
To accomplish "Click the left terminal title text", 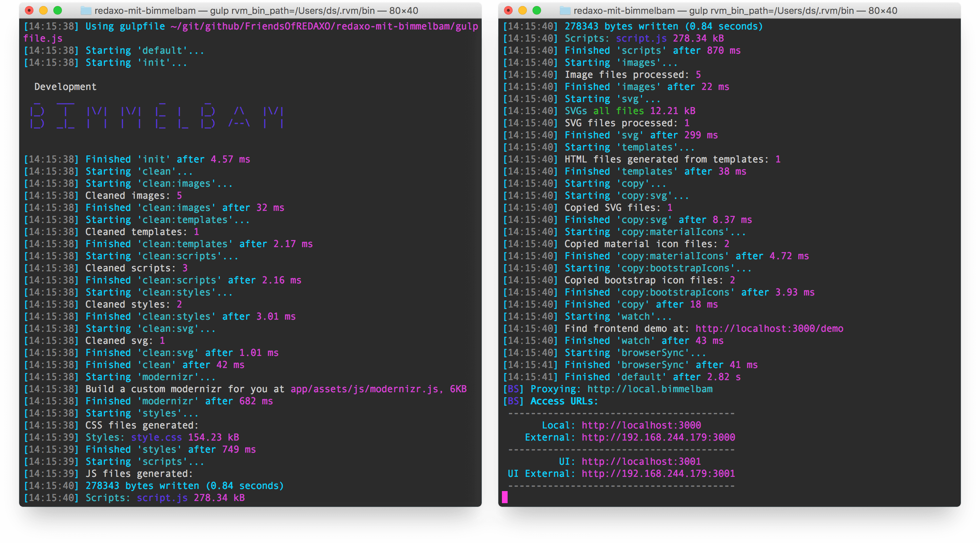I will tap(256, 11).
